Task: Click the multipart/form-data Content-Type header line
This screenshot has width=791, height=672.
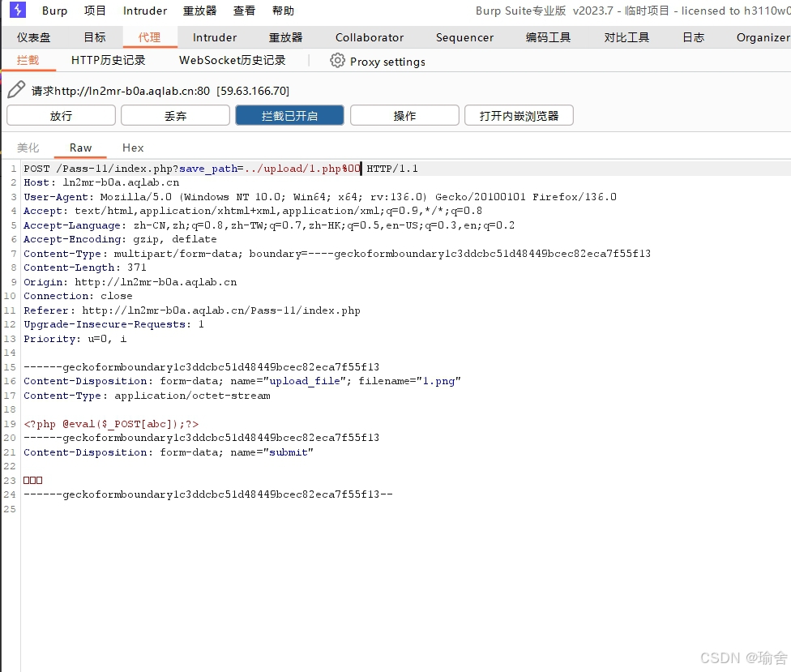Action: 337,253
